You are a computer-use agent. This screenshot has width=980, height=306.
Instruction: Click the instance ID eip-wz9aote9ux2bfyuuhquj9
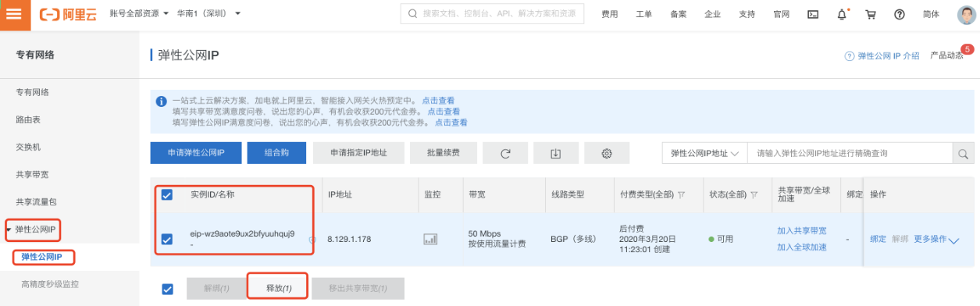[242, 233]
